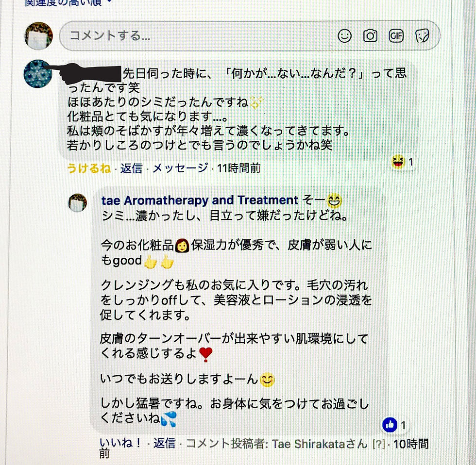Click the first commenter's blue profile picture
The width and height of the screenshot is (476, 465).
38,74
